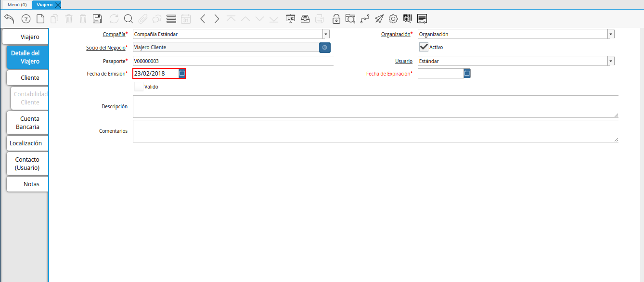Click the paperclip attachment icon
The width and height of the screenshot is (644, 282).
pyautogui.click(x=142, y=19)
